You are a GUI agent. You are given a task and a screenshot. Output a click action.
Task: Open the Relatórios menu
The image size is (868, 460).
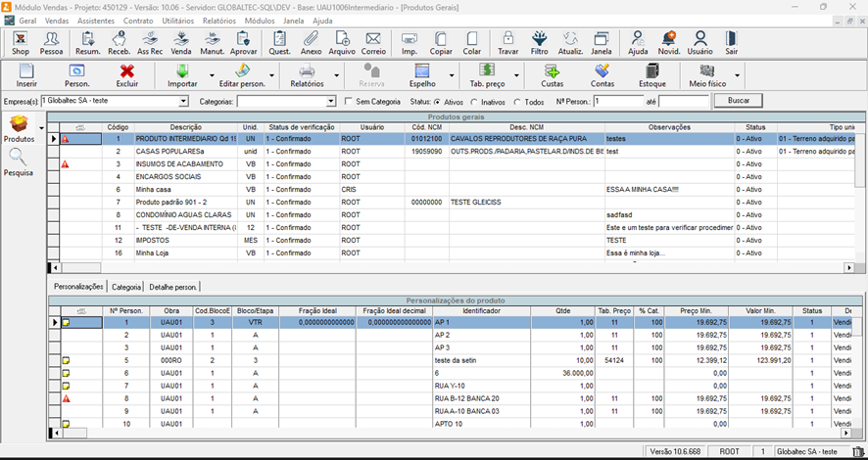click(218, 21)
